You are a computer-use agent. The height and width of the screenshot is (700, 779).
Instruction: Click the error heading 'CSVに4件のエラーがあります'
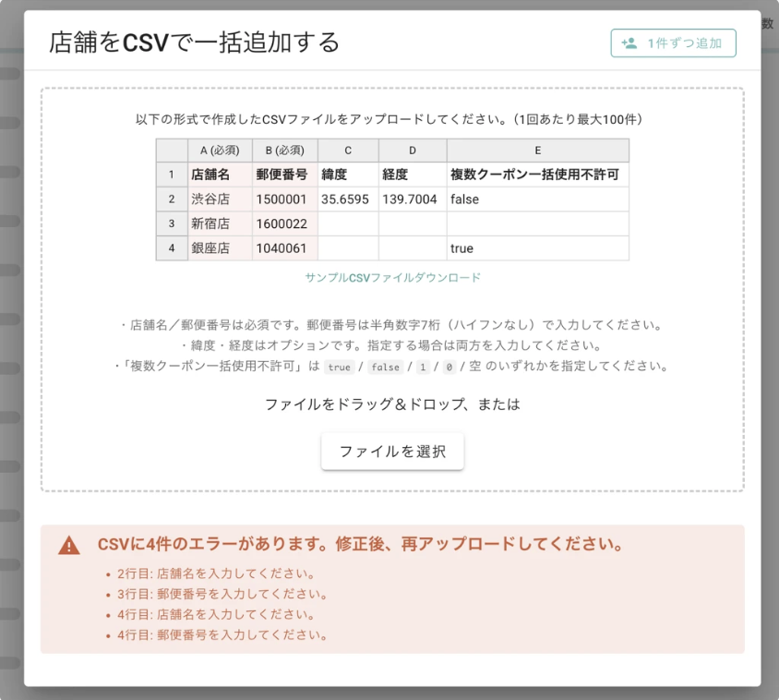point(361,544)
